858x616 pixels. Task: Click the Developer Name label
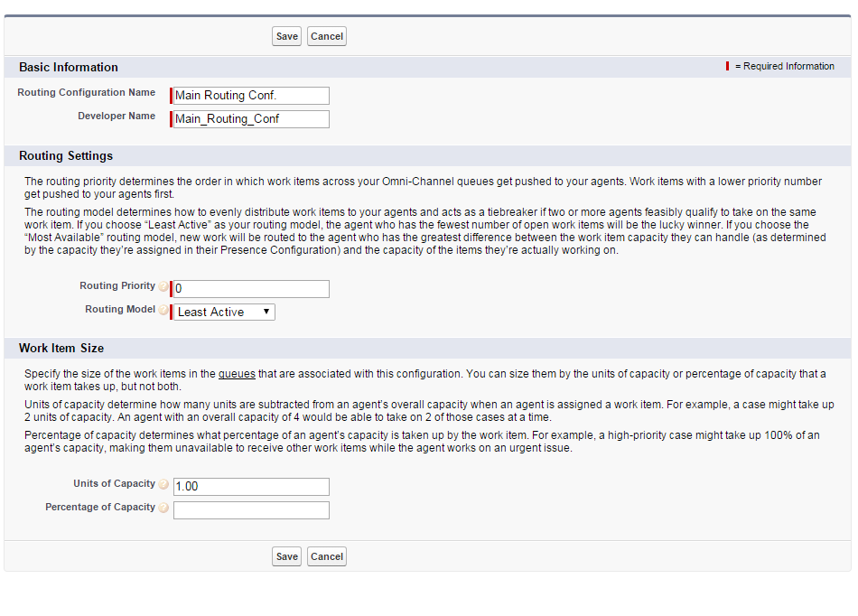click(x=117, y=116)
